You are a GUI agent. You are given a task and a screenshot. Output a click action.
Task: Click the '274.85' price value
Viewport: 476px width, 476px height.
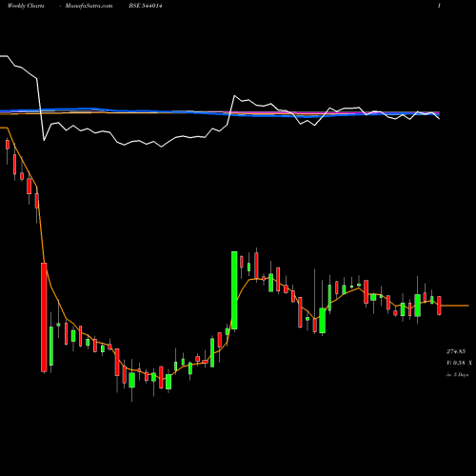[x=456, y=351]
